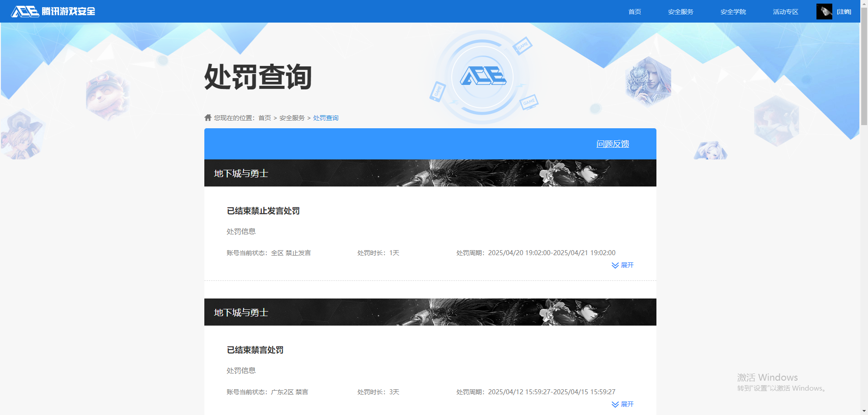This screenshot has height=415, width=868.
Task: Open the 安全学院 nav menu
Action: (x=733, y=12)
